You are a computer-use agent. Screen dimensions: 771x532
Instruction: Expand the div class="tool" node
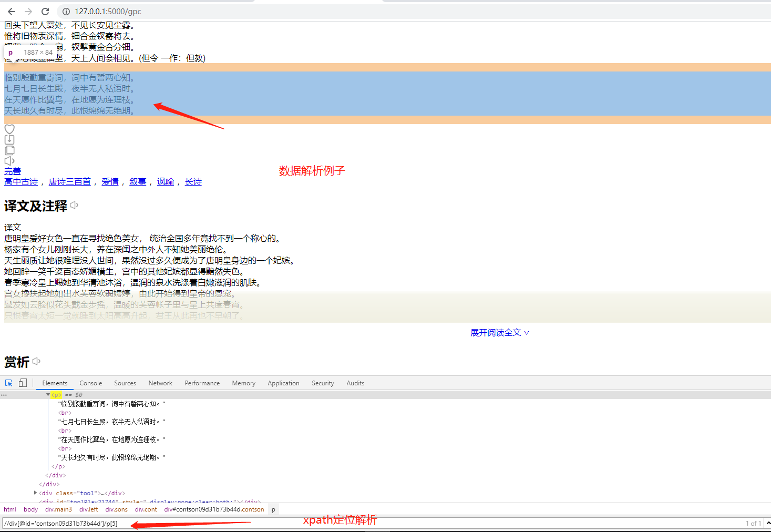pyautogui.click(x=35, y=493)
